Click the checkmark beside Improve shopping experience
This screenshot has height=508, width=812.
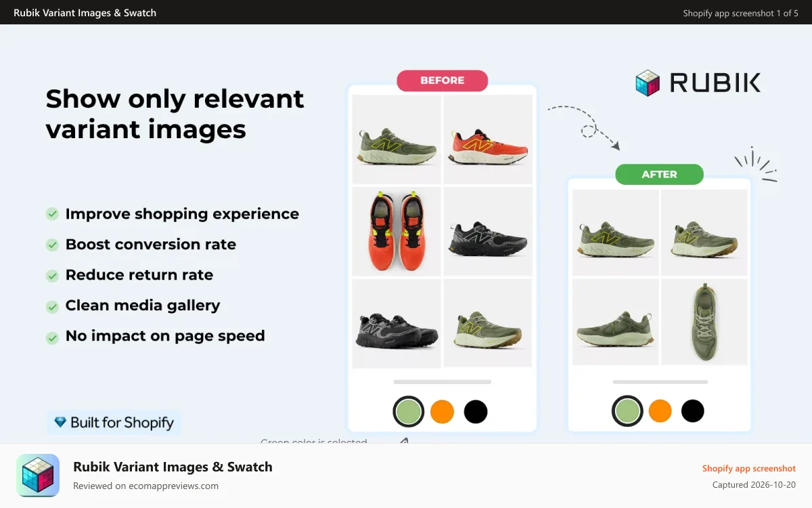click(52, 214)
